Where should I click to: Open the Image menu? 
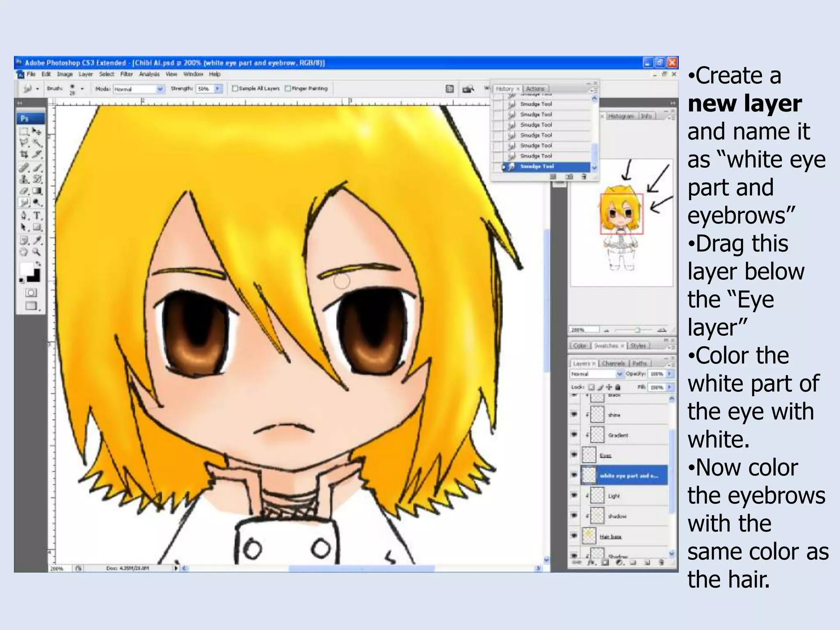pyautogui.click(x=64, y=74)
